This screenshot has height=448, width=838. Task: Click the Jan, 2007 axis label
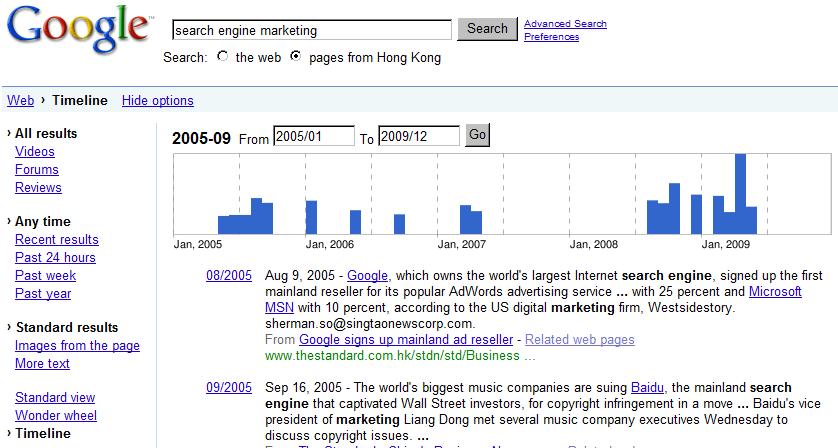tap(462, 245)
